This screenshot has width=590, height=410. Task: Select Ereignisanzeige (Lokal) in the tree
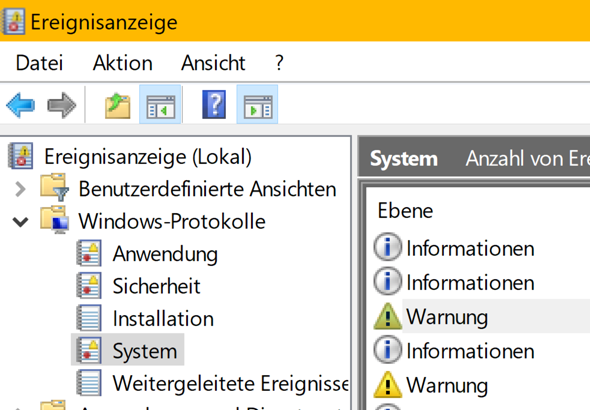148,156
